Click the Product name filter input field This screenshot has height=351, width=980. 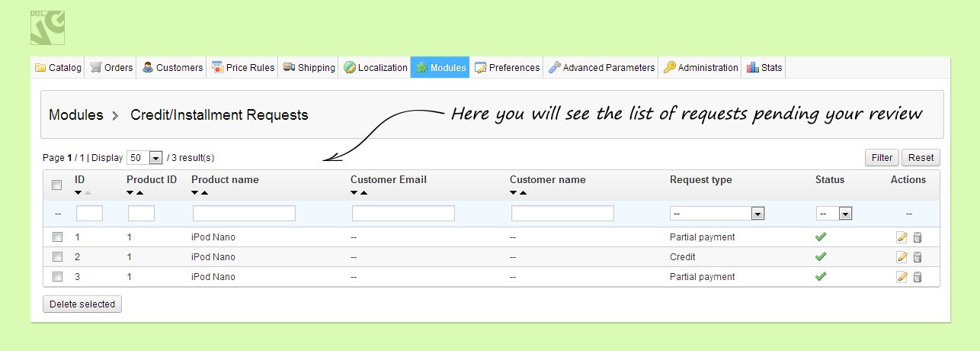244,214
